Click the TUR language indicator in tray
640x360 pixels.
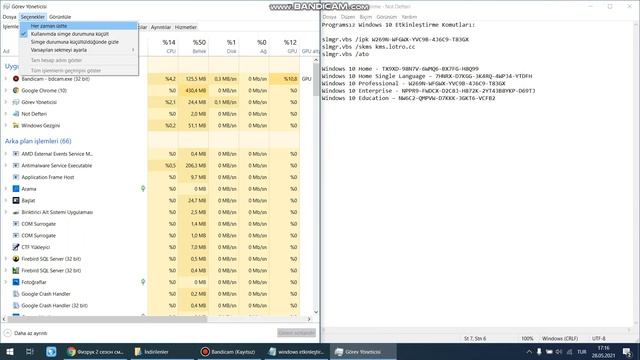(582, 351)
